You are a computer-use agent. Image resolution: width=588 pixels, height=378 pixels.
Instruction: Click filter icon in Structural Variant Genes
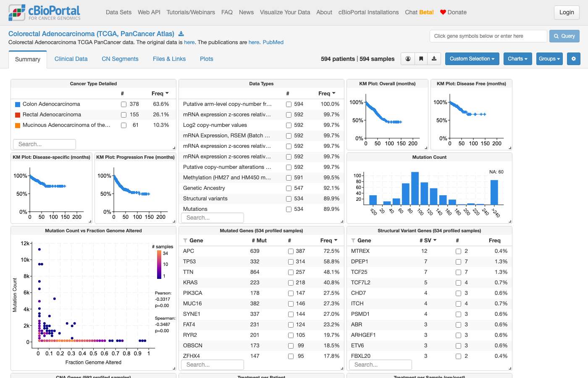(353, 241)
